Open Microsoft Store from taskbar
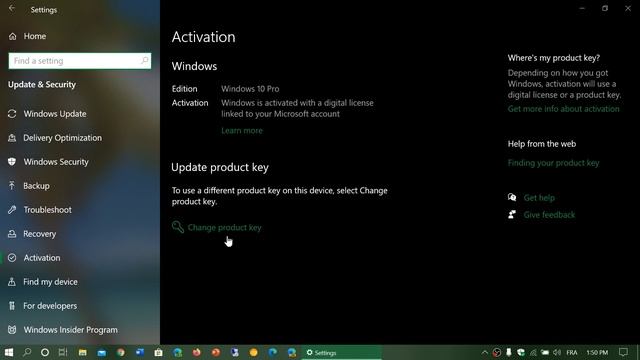Viewport: 640px width, 360px height. click(x=158, y=352)
